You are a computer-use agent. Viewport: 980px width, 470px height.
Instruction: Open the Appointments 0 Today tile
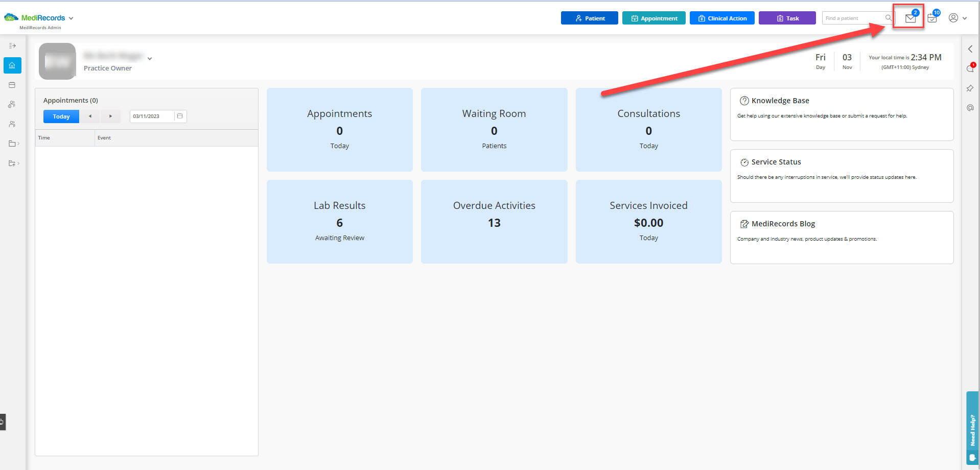tap(340, 130)
